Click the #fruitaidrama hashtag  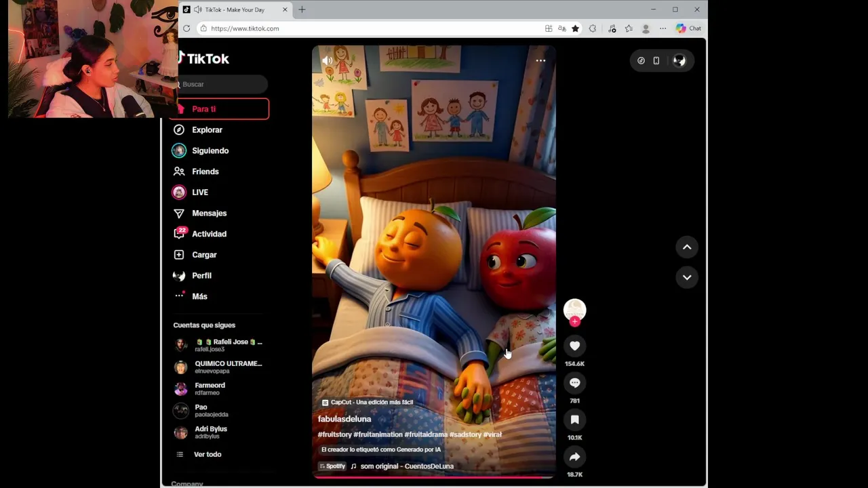tap(426, 434)
